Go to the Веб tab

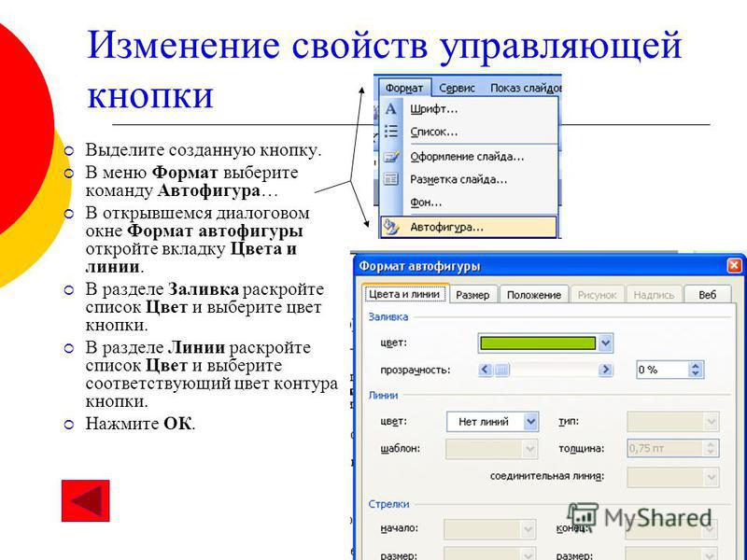pyautogui.click(x=708, y=295)
